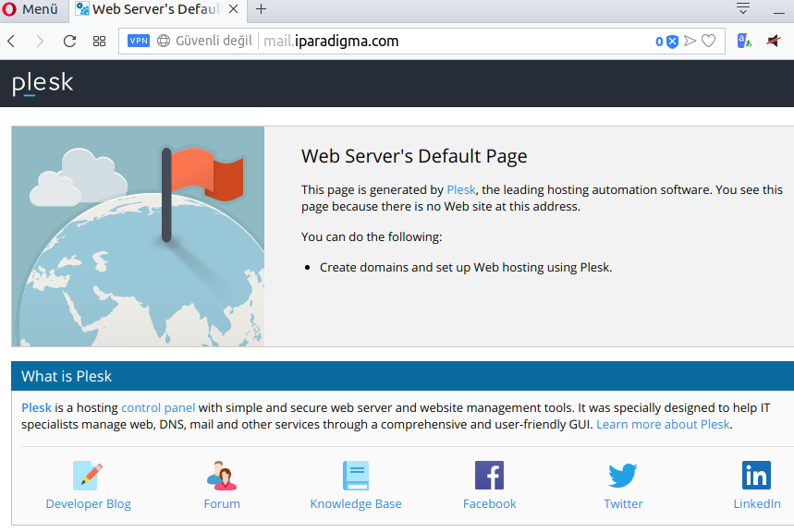Open bold Plesk link under What is Plesk
Viewport: 794px width, 532px height.
pyautogui.click(x=36, y=408)
